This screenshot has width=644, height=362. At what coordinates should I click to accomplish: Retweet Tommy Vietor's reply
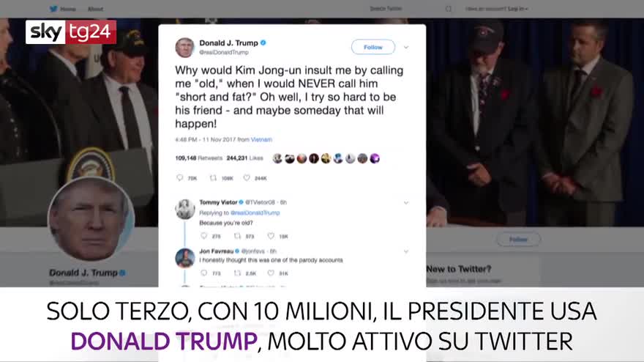237,236
